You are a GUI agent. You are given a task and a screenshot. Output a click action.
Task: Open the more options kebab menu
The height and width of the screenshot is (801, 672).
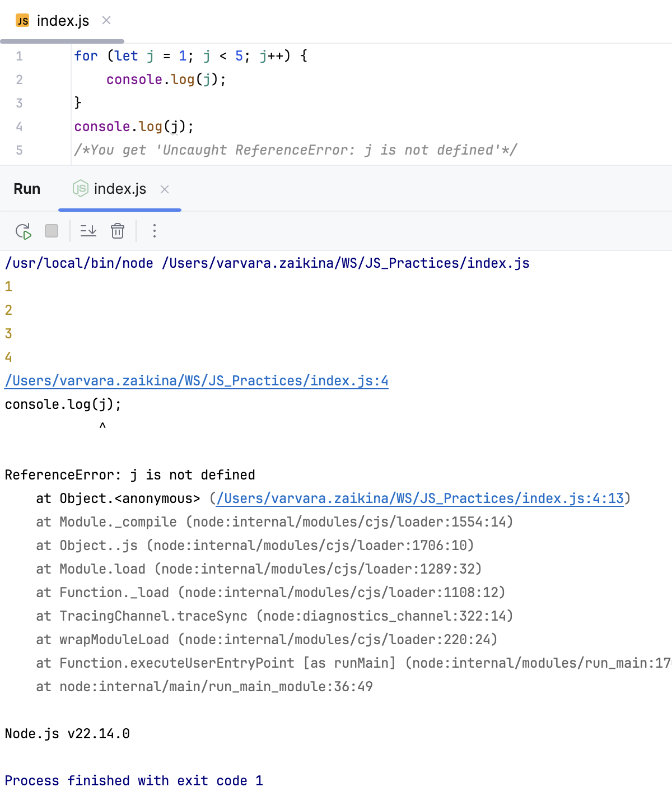click(x=154, y=230)
